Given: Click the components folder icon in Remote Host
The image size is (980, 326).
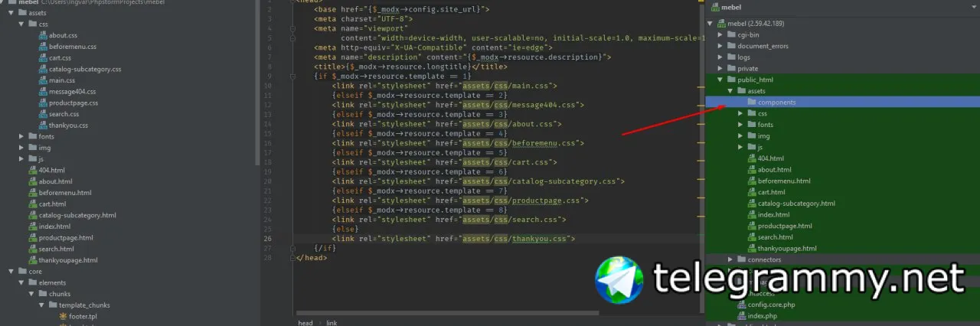Looking at the screenshot, I should [x=752, y=102].
